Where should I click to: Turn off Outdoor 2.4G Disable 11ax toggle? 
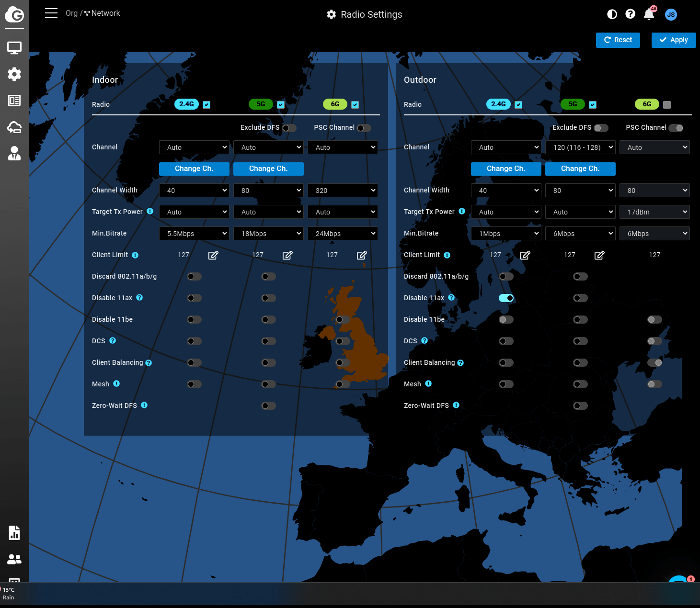click(506, 298)
